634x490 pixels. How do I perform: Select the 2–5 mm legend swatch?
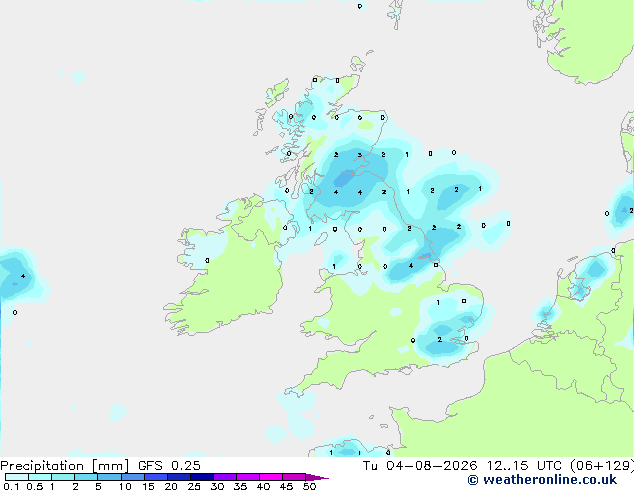(x=86, y=477)
